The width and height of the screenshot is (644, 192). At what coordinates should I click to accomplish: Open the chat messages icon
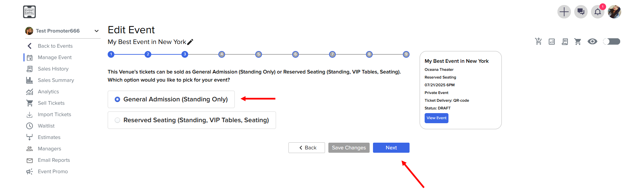click(x=581, y=12)
